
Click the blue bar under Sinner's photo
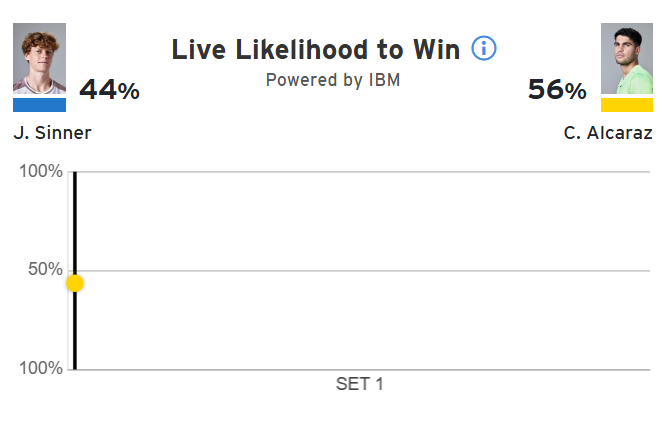40,105
